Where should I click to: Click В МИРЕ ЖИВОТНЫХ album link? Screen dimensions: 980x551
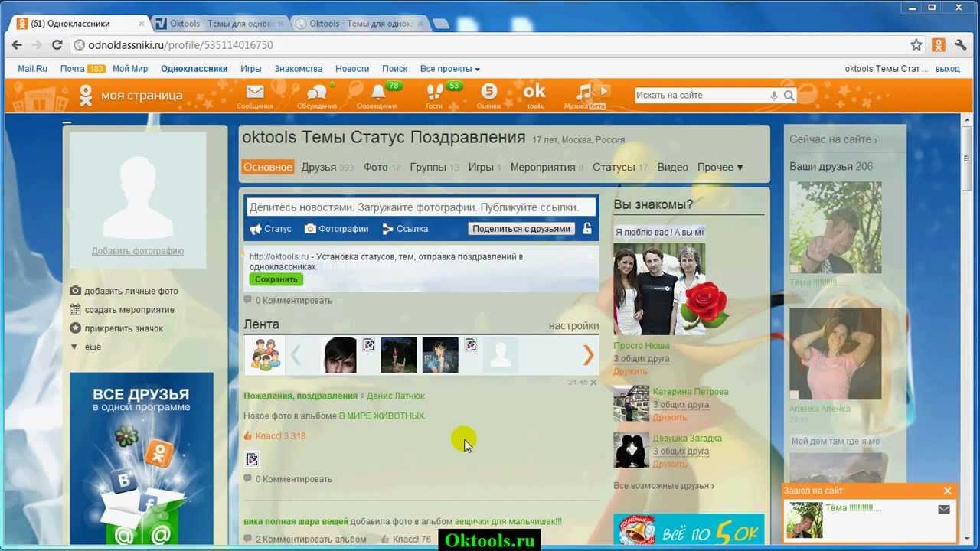point(382,416)
